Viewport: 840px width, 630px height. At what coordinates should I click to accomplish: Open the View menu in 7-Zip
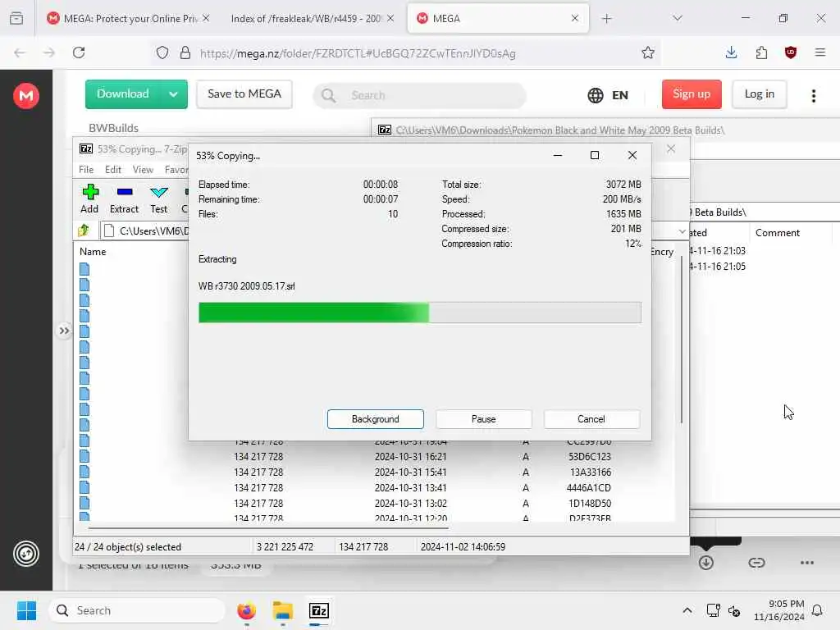coord(143,170)
